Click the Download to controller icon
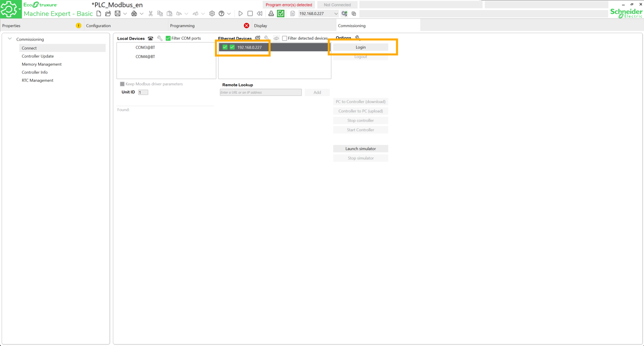Image resolution: width=644 pixels, height=346 pixels. pyautogui.click(x=271, y=13)
